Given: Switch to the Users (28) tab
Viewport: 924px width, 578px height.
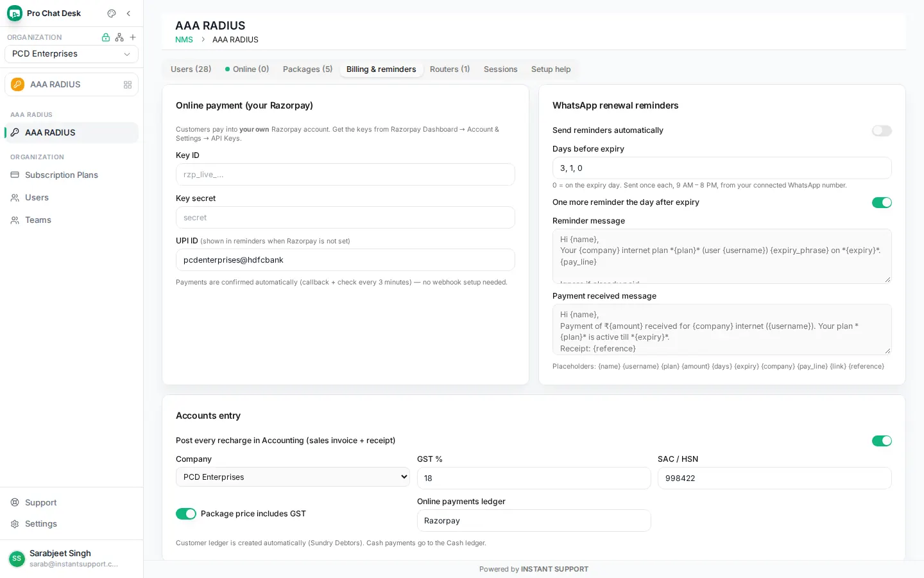Looking at the screenshot, I should (191, 69).
